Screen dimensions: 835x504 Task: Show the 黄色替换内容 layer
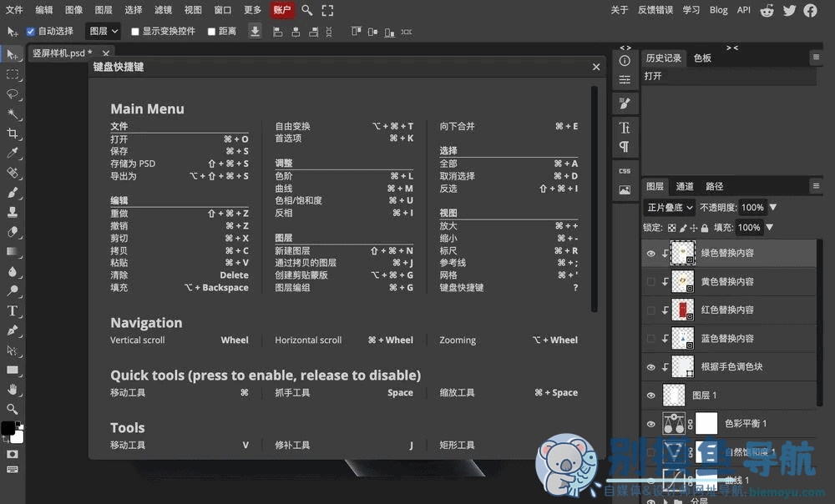(650, 281)
